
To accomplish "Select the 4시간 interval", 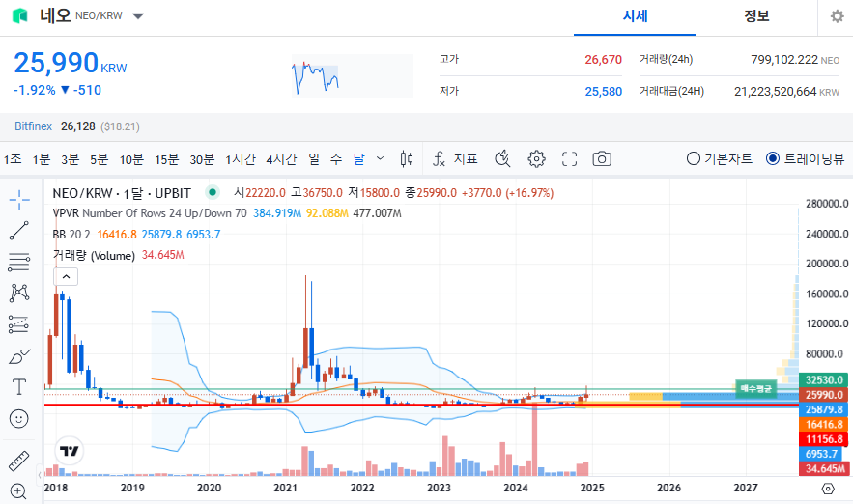I will 281,158.
